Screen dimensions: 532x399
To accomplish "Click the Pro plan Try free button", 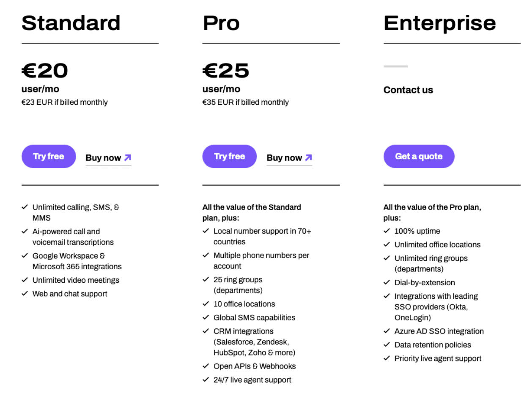I will click(229, 156).
